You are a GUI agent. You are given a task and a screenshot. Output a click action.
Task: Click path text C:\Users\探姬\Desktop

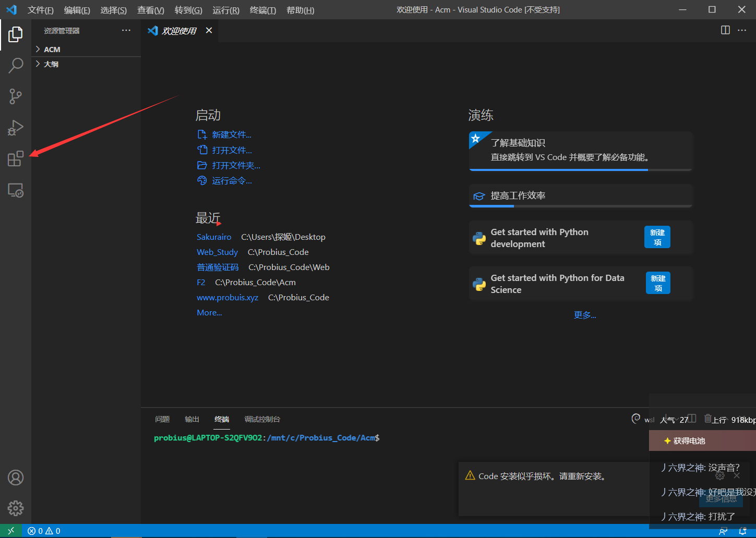click(x=283, y=237)
